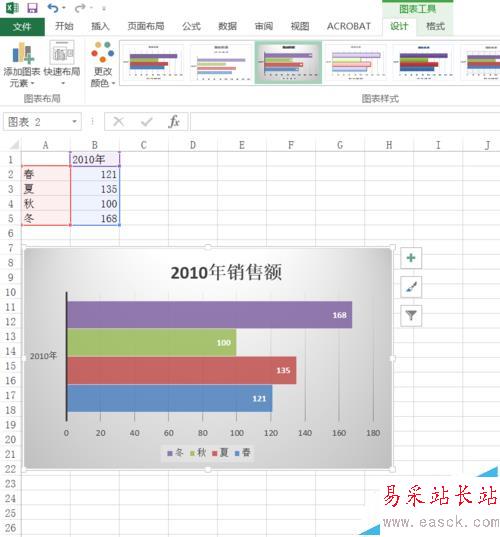The height and width of the screenshot is (537, 500).
Task: Click the 冬 legend entry
Action: click(175, 453)
